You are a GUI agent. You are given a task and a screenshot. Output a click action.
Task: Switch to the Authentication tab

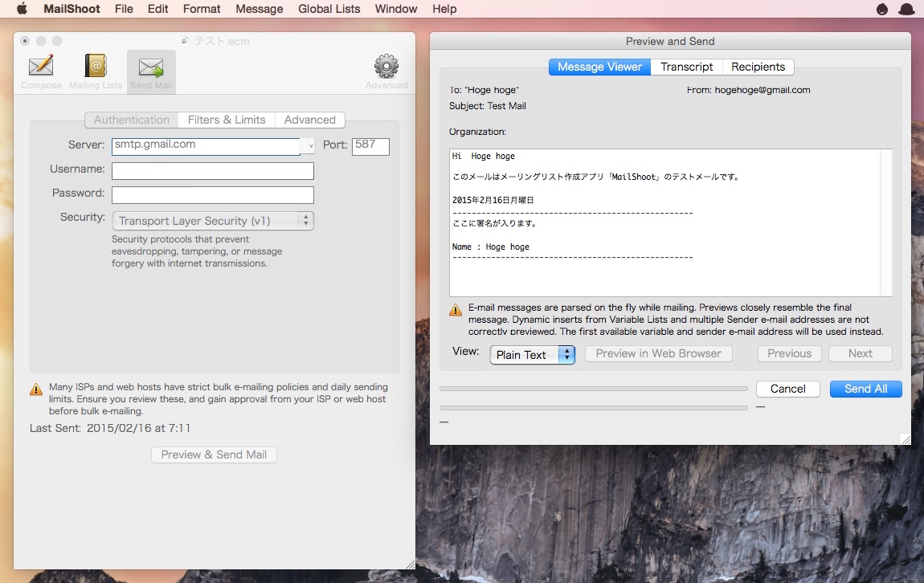(132, 120)
